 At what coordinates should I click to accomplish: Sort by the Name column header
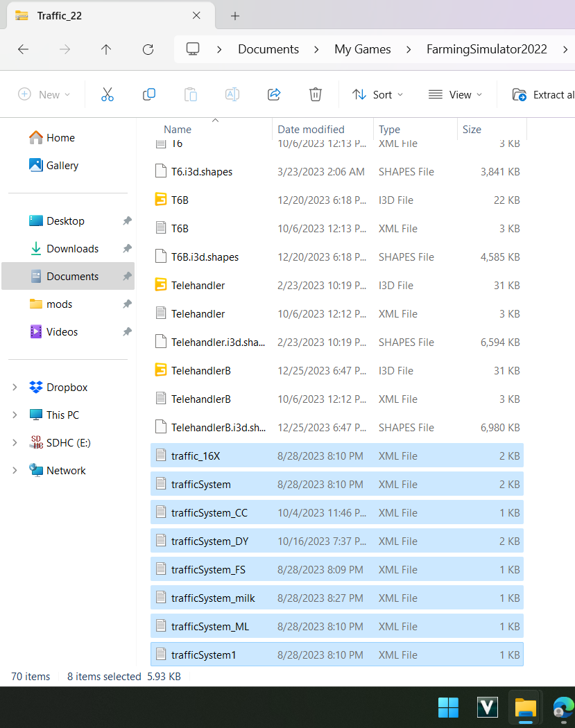click(178, 130)
